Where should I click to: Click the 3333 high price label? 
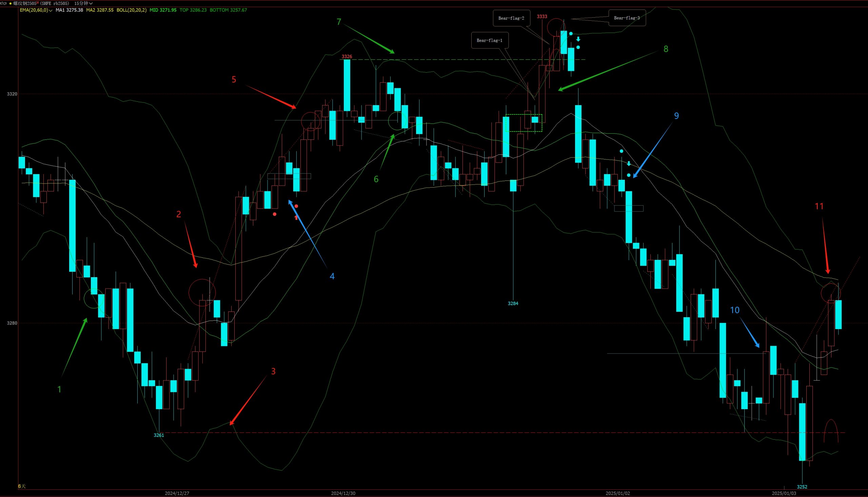point(541,16)
